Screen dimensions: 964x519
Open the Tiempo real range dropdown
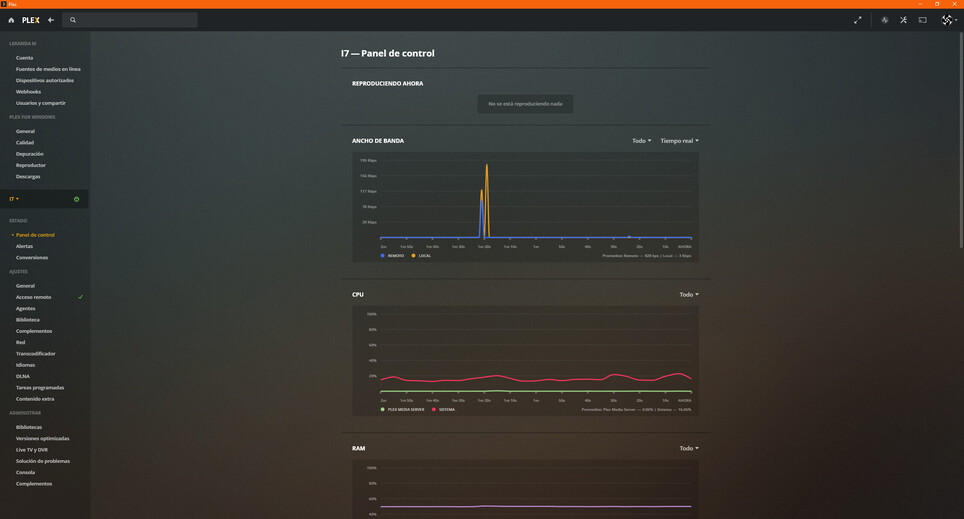pyautogui.click(x=679, y=141)
